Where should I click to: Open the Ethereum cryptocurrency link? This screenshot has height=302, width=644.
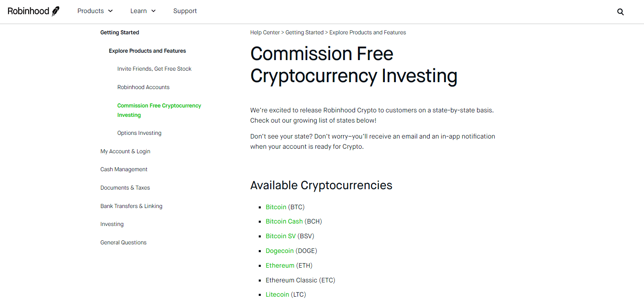pos(280,265)
